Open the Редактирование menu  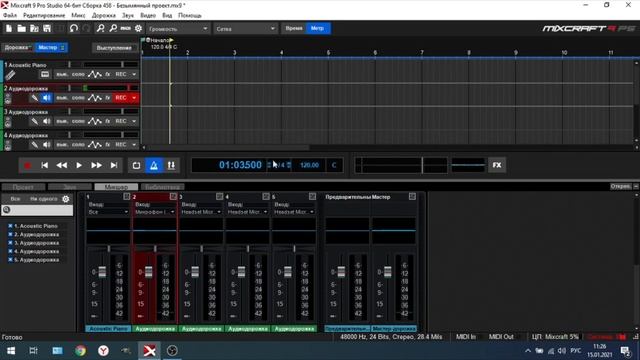tap(44, 16)
